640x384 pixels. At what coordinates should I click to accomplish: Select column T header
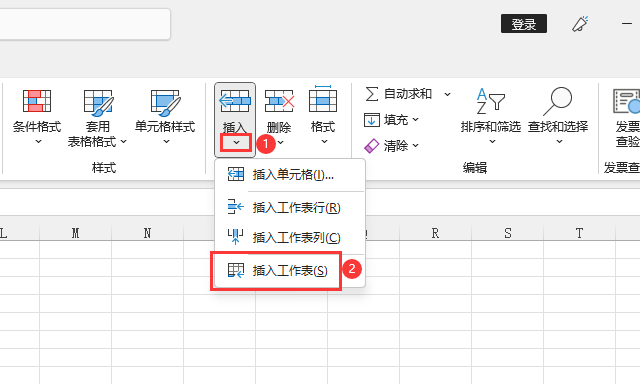(579, 233)
